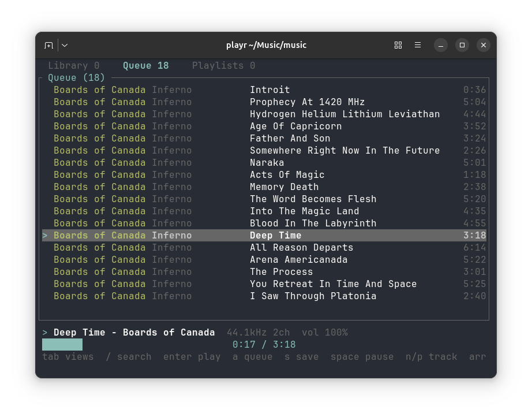The image size is (532, 417).
Task: Click the '/ search' hint
Action: point(129,357)
